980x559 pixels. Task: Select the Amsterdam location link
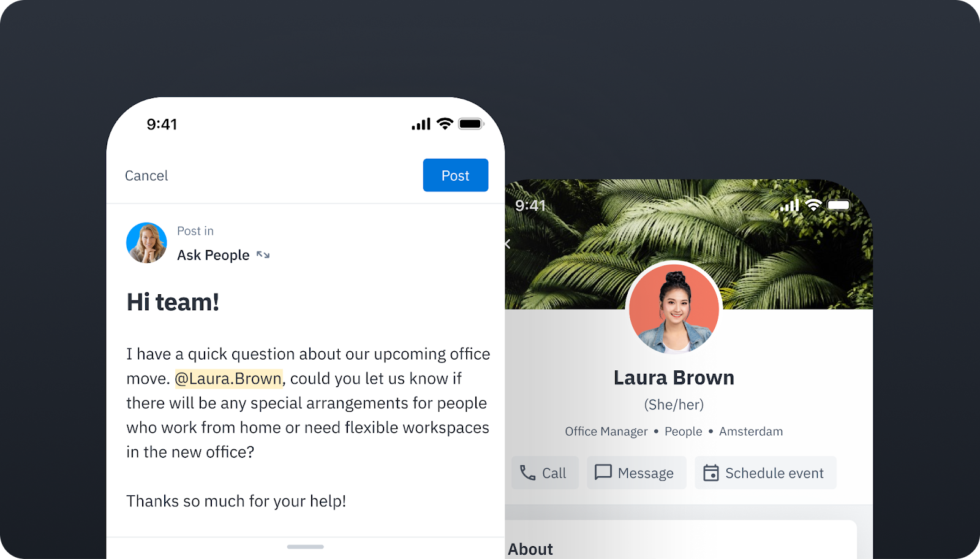tap(750, 432)
